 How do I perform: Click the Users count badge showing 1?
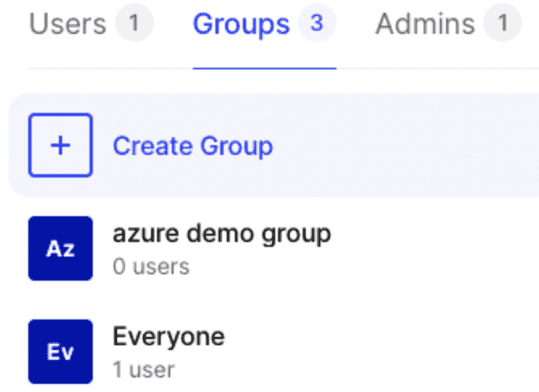pyautogui.click(x=134, y=24)
